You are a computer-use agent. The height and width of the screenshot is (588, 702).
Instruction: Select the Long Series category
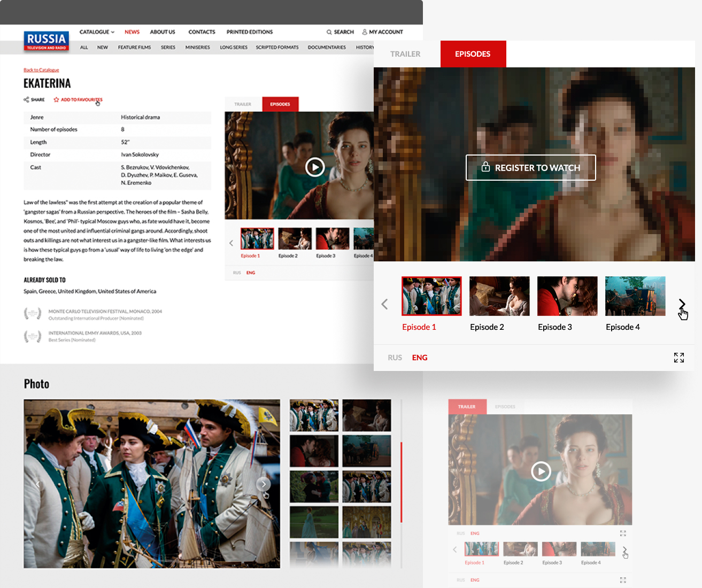[234, 48]
